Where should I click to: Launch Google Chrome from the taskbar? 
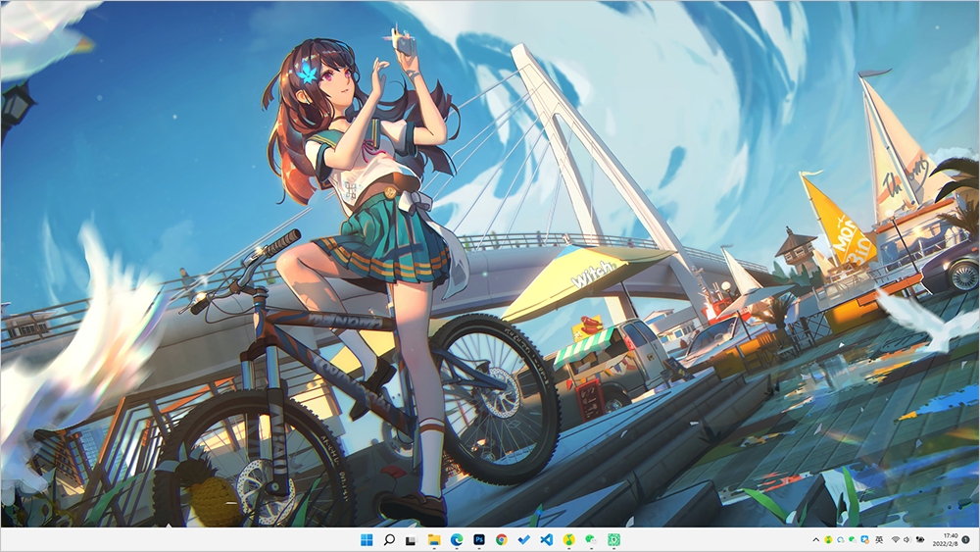(x=501, y=539)
